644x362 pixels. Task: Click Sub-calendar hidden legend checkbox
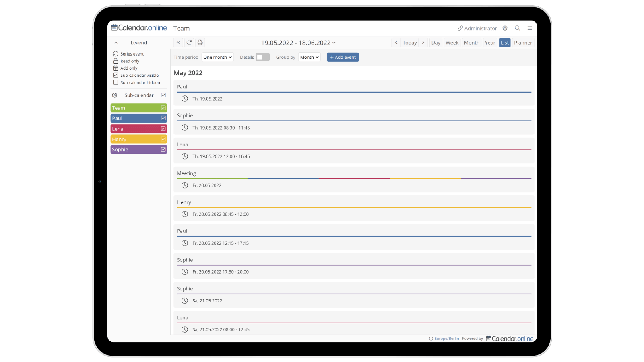click(116, 82)
